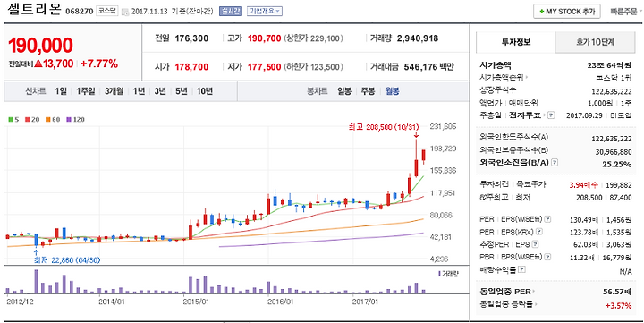This screenshot has height=323, width=644.
Task: Select the 주봉 weekly candle chart
Action: click(368, 91)
